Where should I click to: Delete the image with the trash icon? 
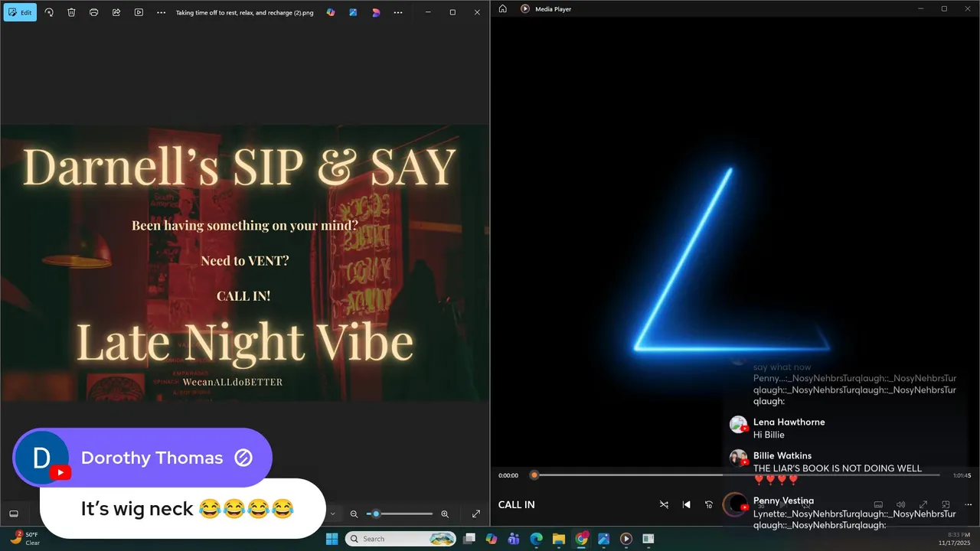71,12
